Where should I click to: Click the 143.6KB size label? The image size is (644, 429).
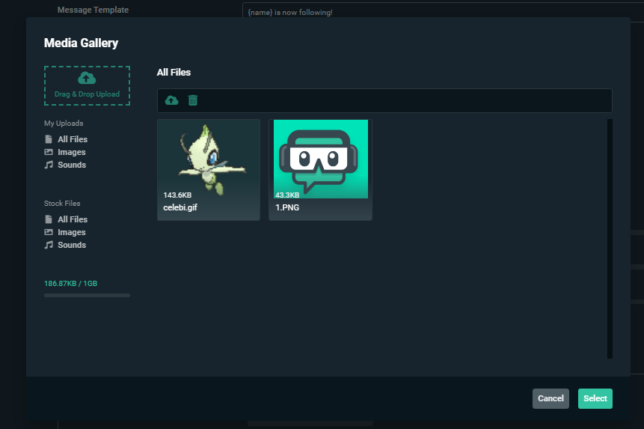click(177, 195)
